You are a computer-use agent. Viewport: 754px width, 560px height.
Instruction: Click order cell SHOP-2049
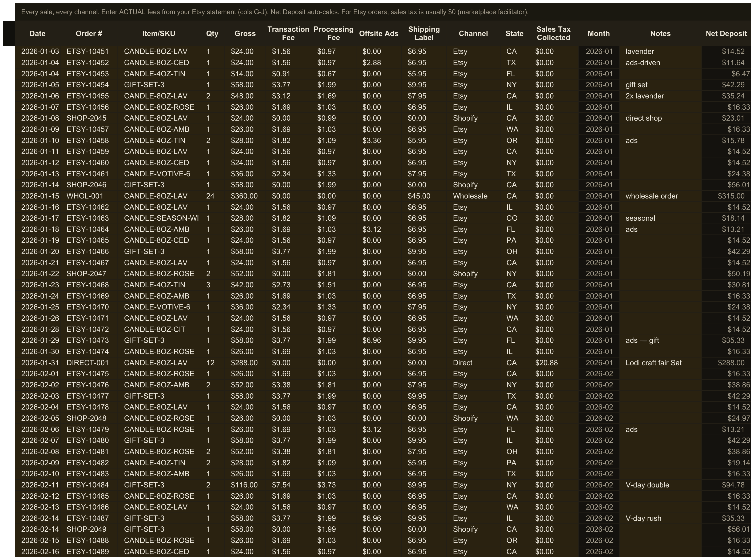pyautogui.click(x=89, y=529)
